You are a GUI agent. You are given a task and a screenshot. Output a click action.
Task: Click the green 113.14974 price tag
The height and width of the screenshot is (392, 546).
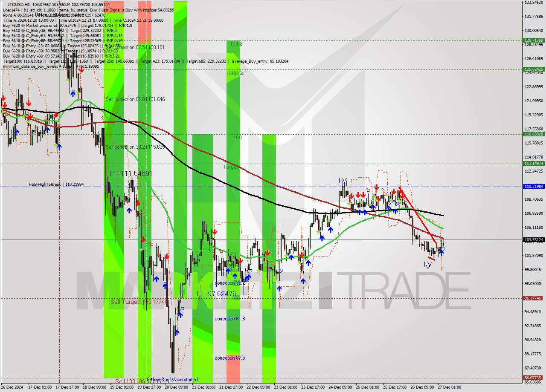click(x=533, y=163)
